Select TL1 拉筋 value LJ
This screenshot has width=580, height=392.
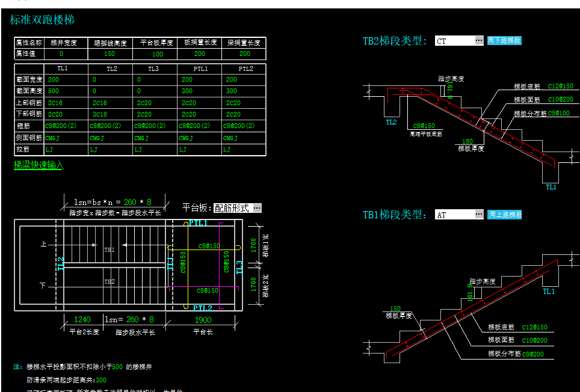click(49, 149)
